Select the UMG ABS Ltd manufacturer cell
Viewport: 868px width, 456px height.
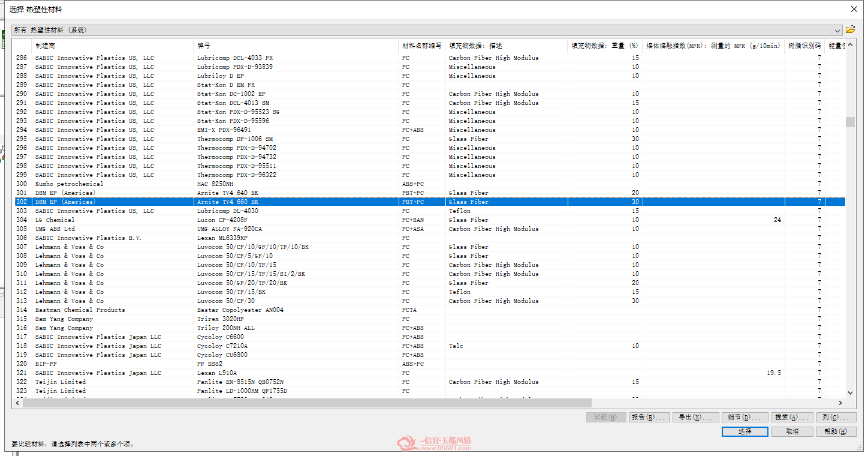[x=55, y=229]
